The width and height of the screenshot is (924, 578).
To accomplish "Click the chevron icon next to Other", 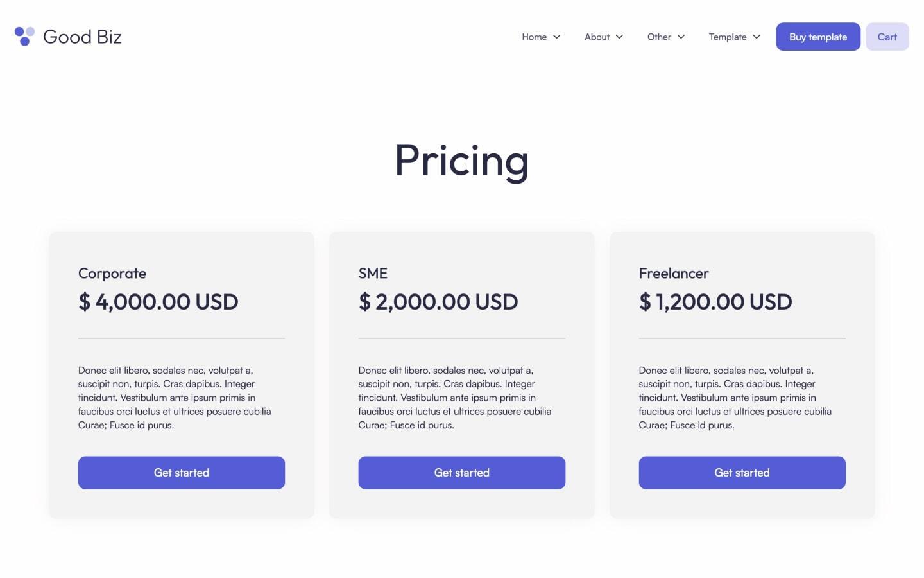I will tap(681, 37).
